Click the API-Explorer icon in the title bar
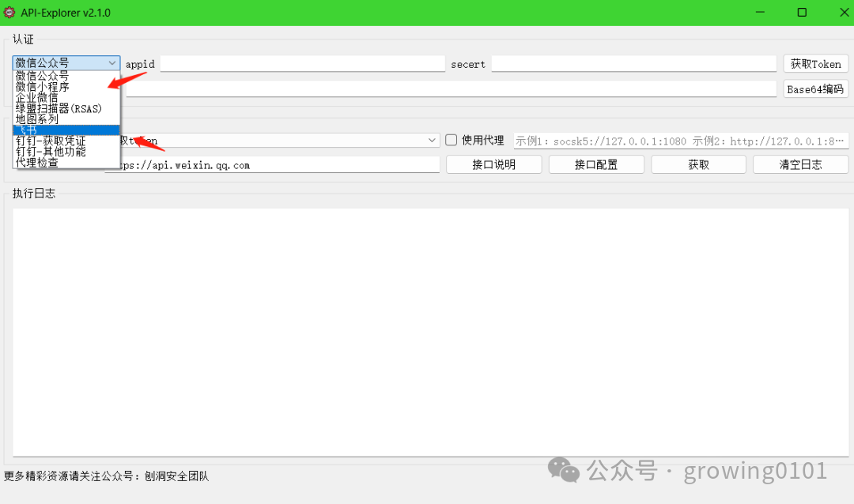854x504 pixels. [x=9, y=12]
